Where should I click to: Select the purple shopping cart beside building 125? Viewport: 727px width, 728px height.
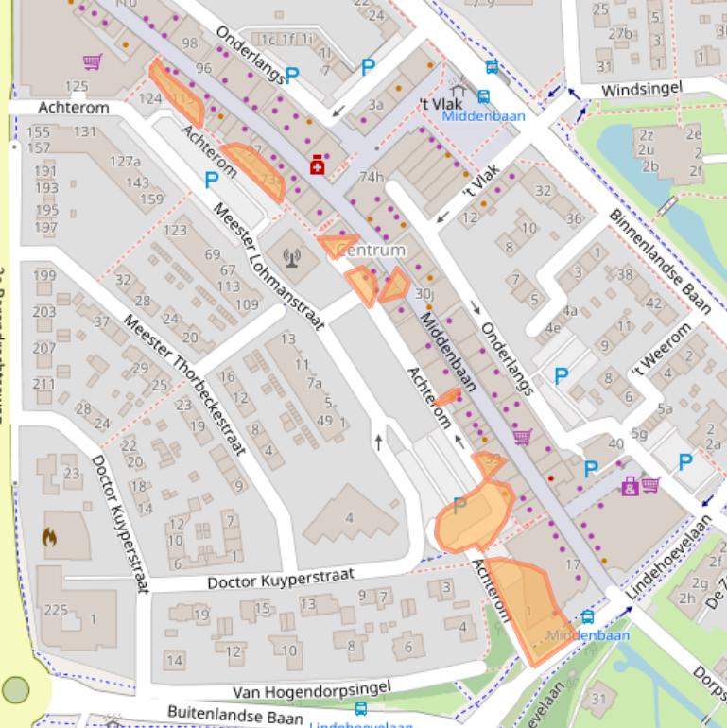92,62
